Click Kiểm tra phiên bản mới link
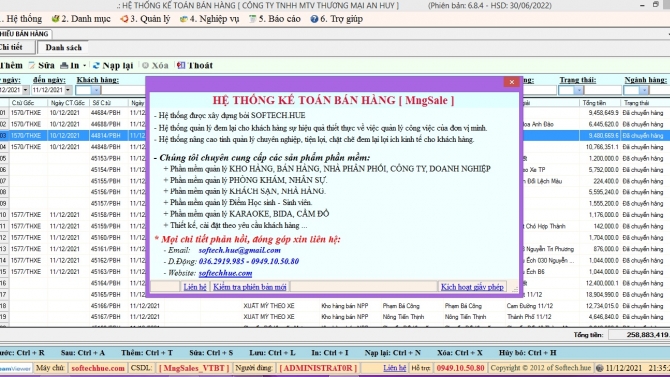670x377 pixels. click(x=250, y=287)
